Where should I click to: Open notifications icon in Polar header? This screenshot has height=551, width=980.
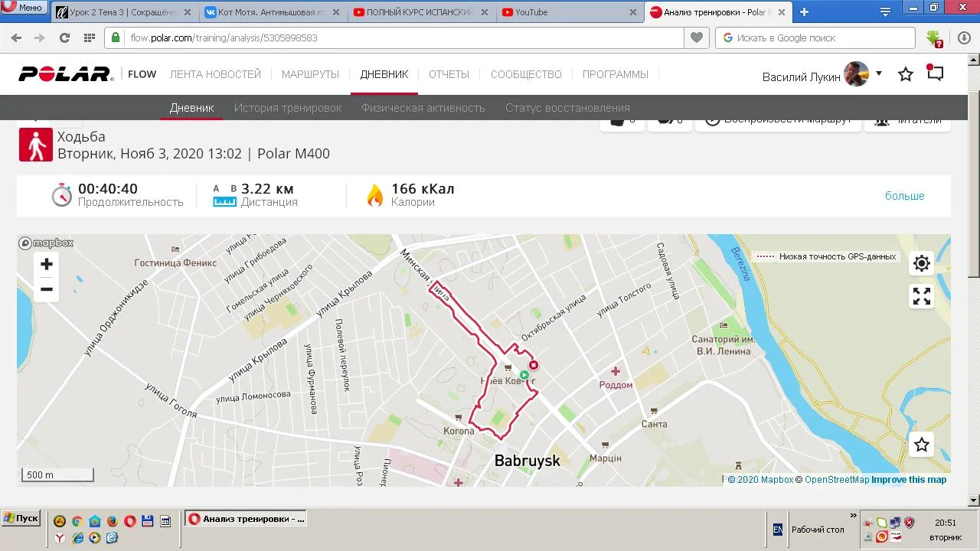click(x=935, y=73)
